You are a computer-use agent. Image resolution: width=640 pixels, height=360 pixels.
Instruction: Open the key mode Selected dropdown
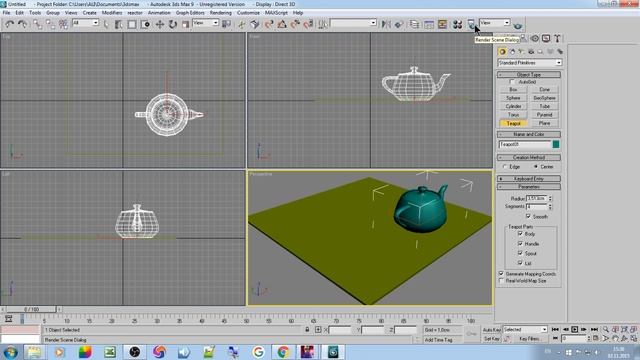point(525,329)
